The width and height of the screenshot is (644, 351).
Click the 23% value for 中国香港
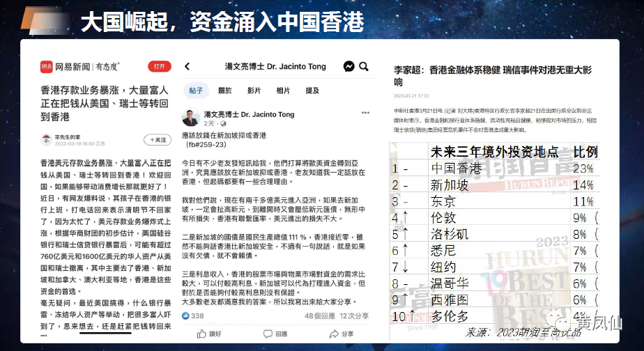click(583, 169)
